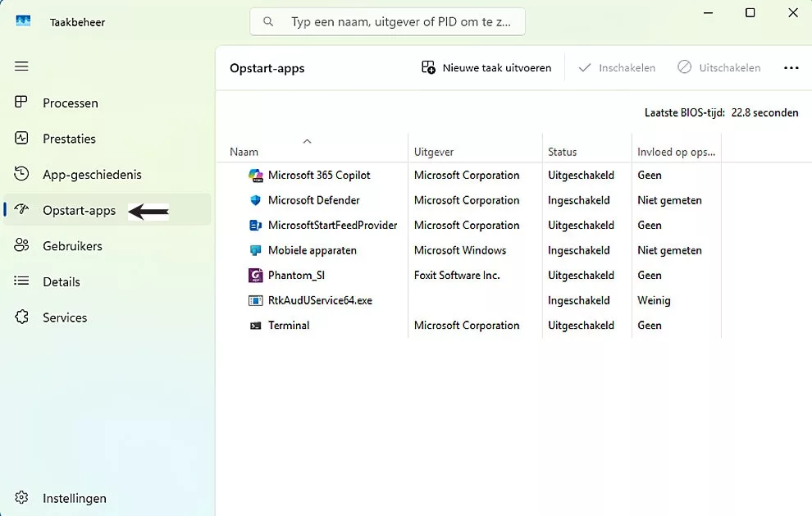Go to Gebruikers section
The width and height of the screenshot is (812, 516).
[107, 246]
